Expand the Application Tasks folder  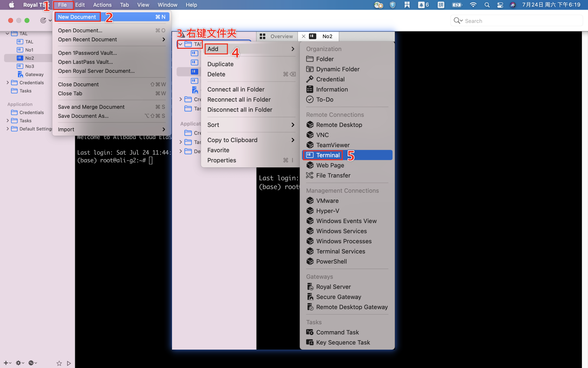(x=7, y=121)
